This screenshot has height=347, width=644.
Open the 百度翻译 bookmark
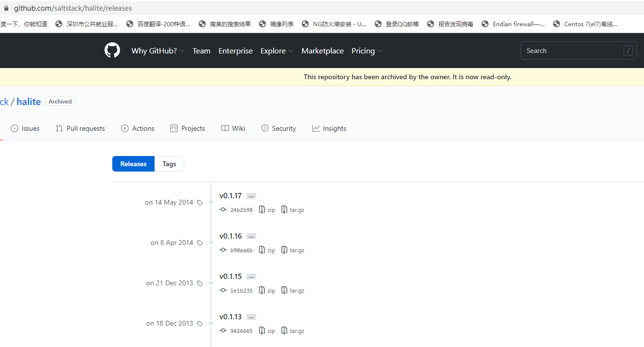click(x=158, y=24)
